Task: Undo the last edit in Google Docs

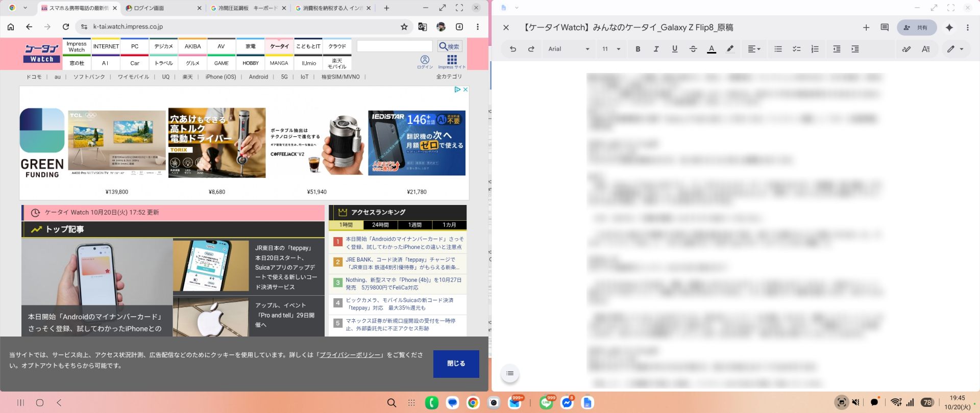Action: point(513,49)
